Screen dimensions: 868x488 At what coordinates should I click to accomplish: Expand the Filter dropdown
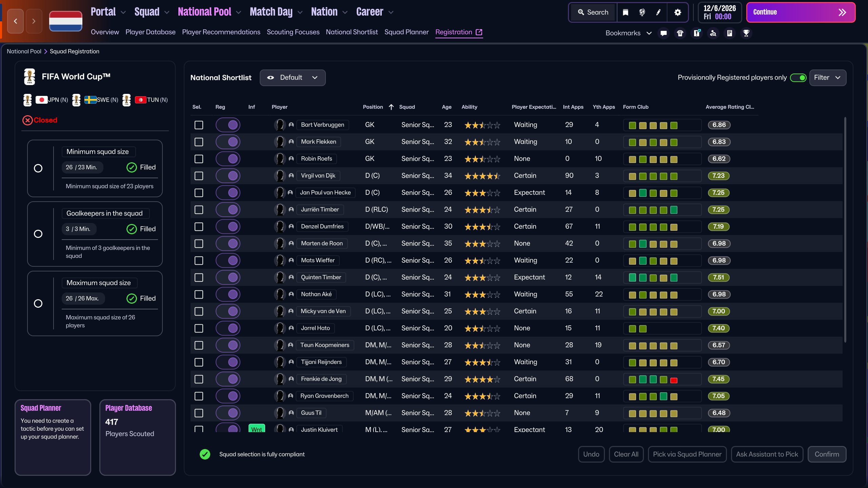(x=828, y=78)
